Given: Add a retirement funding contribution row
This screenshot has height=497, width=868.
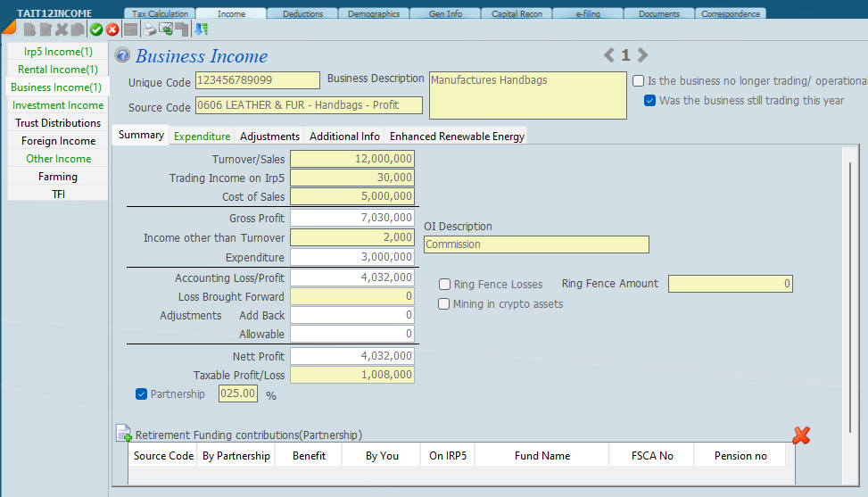Looking at the screenshot, I should (124, 435).
